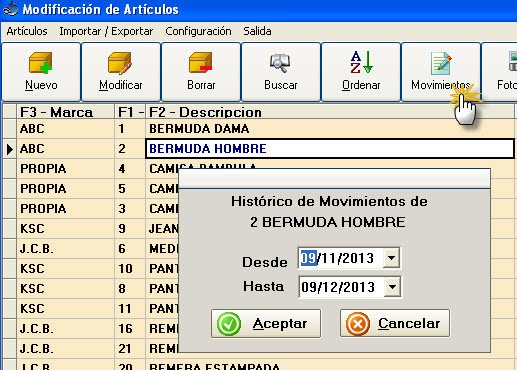Open the Artículos menu

click(27, 31)
